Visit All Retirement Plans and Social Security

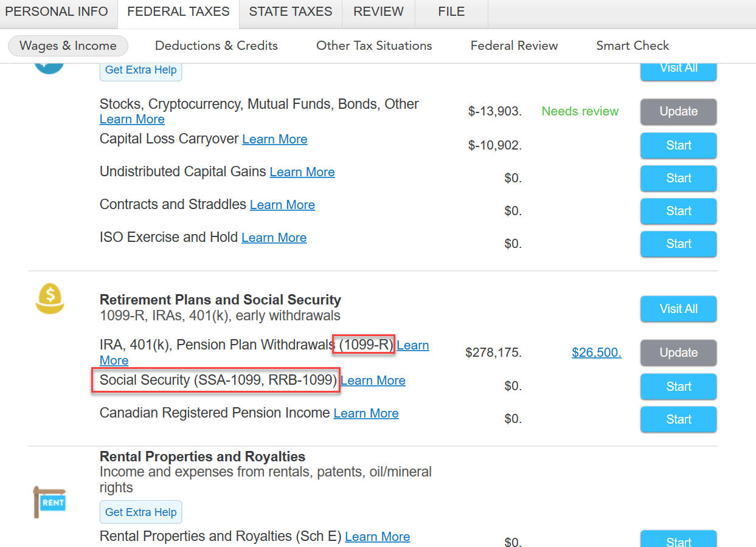click(678, 309)
